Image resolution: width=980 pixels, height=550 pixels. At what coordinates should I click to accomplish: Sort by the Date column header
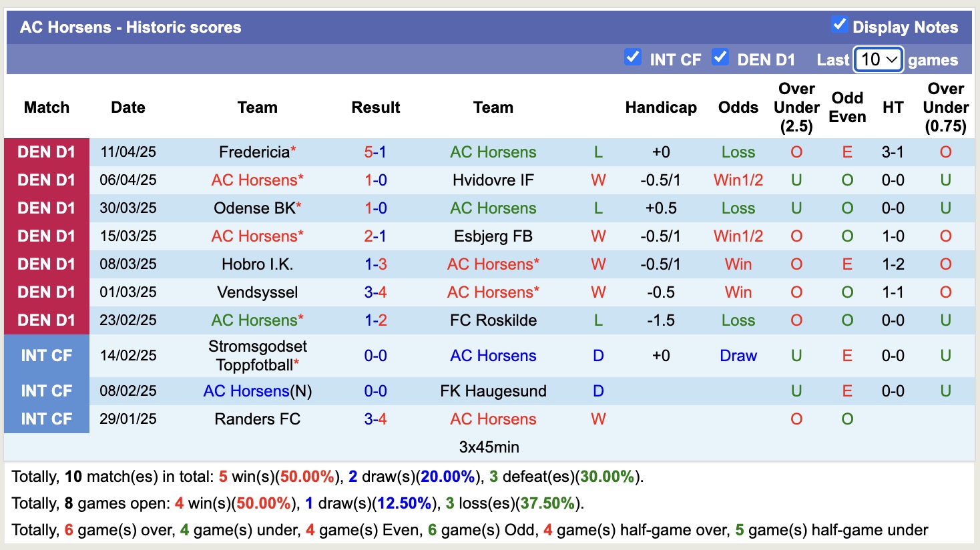[127, 107]
